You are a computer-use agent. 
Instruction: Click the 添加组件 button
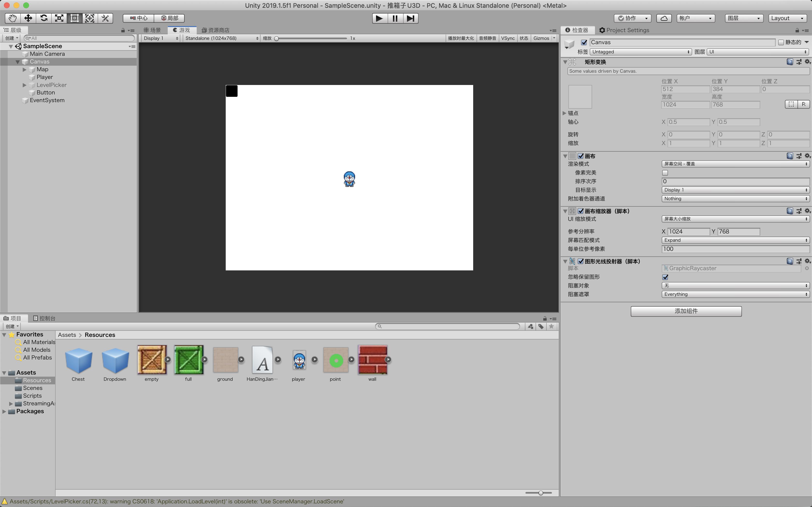[686, 311]
